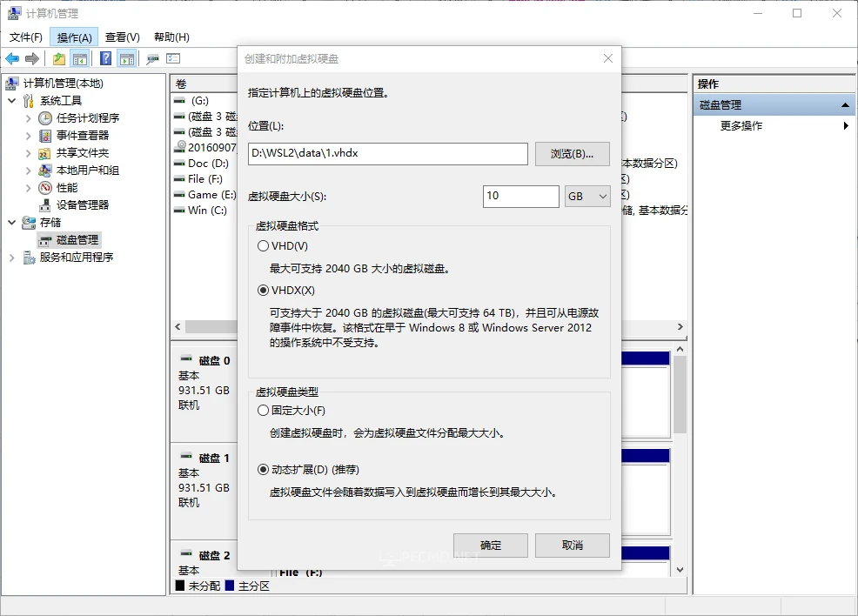858x616 pixels.
Task: Collapse the 系统工具 tree node
Action: [12, 101]
